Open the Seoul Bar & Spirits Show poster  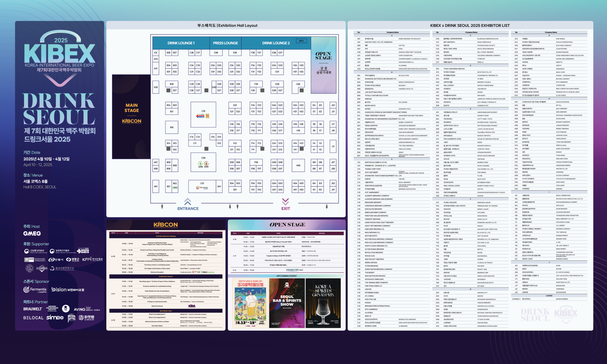pos(287,303)
